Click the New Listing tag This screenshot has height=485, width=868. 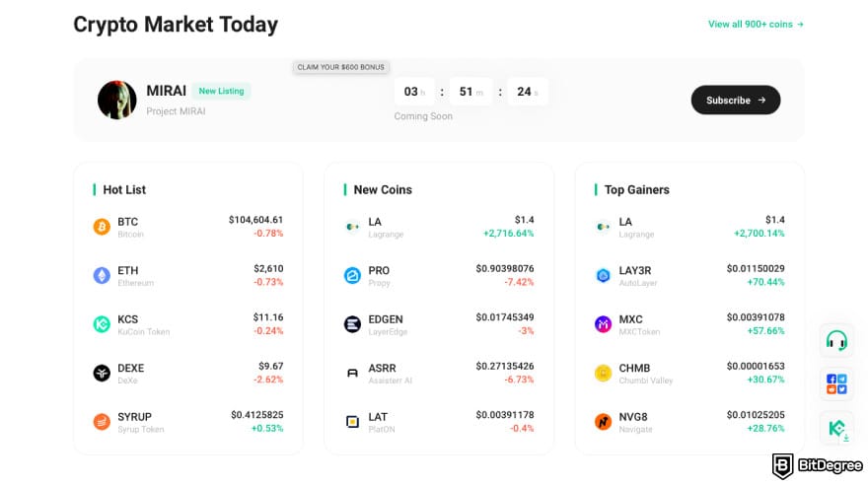coord(221,91)
